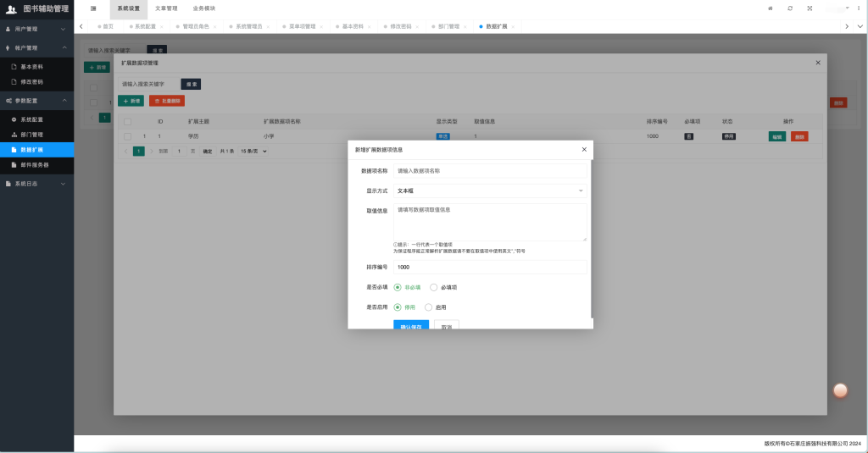Screen dimensions: 868x453
Task: Expand the 用户管理 sidebar menu
Action: [37, 30]
